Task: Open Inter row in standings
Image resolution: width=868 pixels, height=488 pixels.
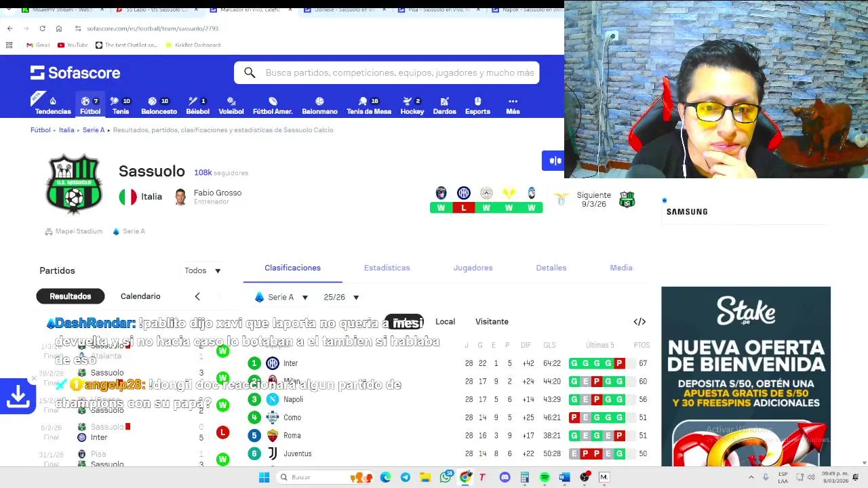Action: tap(449, 363)
